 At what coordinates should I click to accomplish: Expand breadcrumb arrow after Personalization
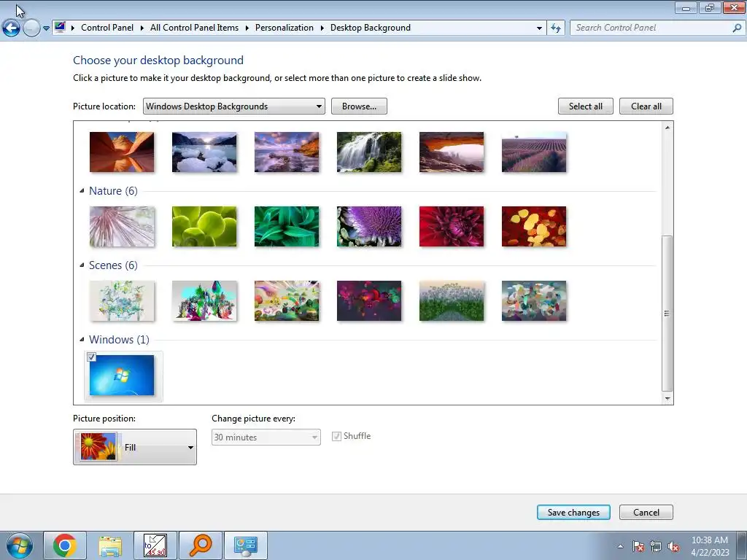(322, 28)
